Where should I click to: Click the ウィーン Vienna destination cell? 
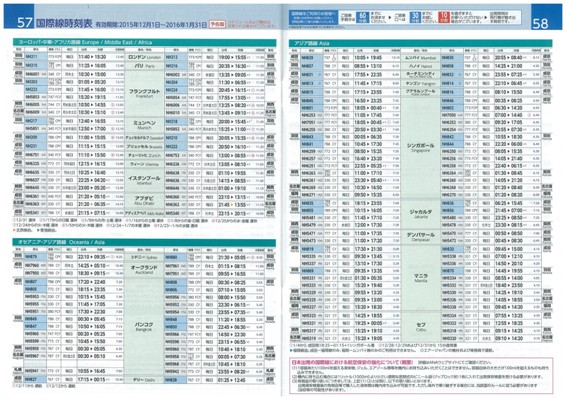[144, 164]
